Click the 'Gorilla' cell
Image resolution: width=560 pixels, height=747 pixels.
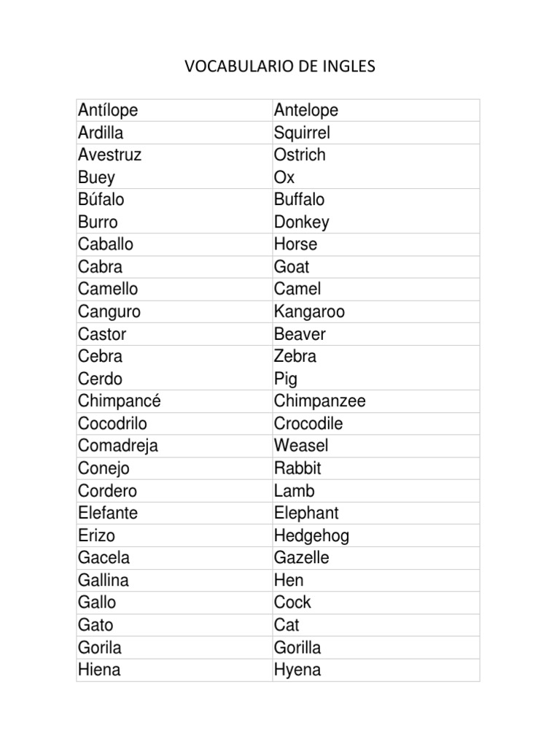pos(297,647)
